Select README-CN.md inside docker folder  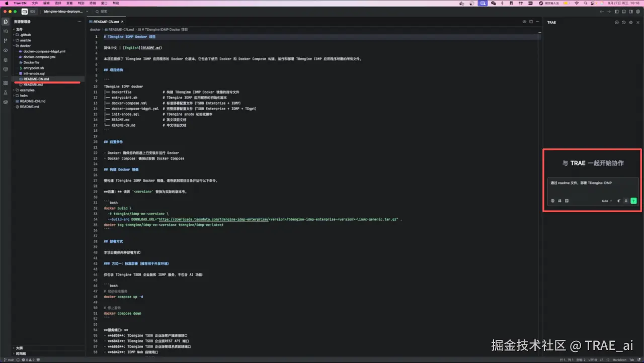(36, 79)
